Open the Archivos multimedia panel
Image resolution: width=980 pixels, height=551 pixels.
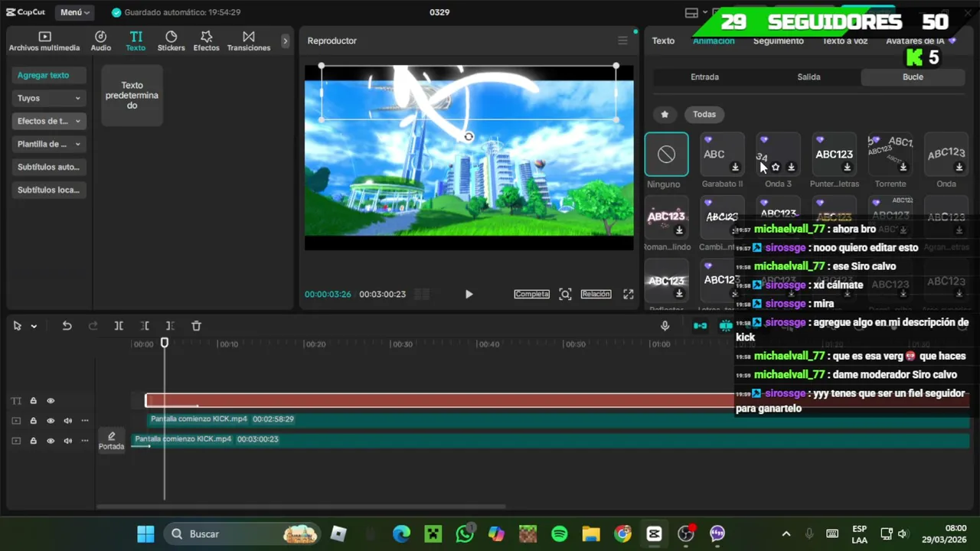[44, 41]
